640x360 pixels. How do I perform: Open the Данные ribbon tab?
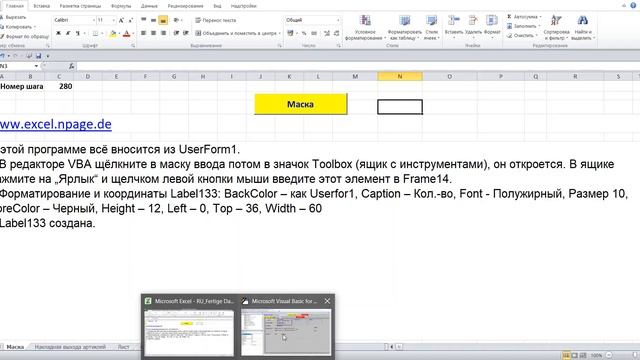(149, 6)
